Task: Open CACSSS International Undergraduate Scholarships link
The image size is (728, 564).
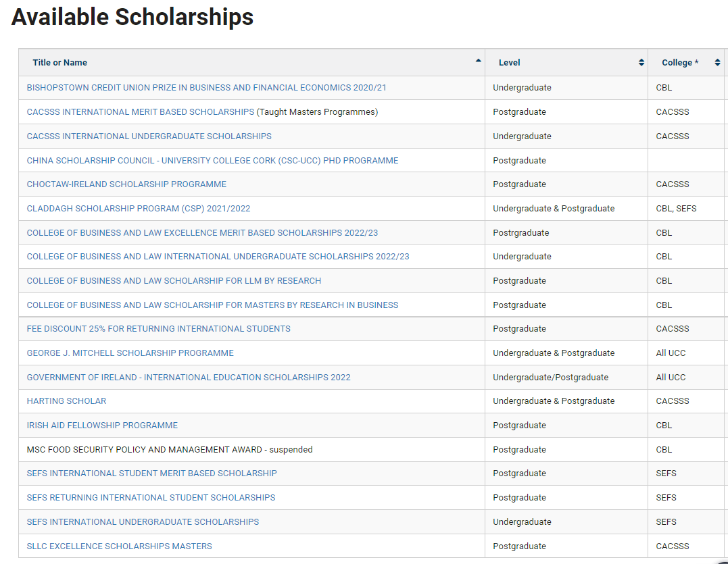Action: (149, 136)
